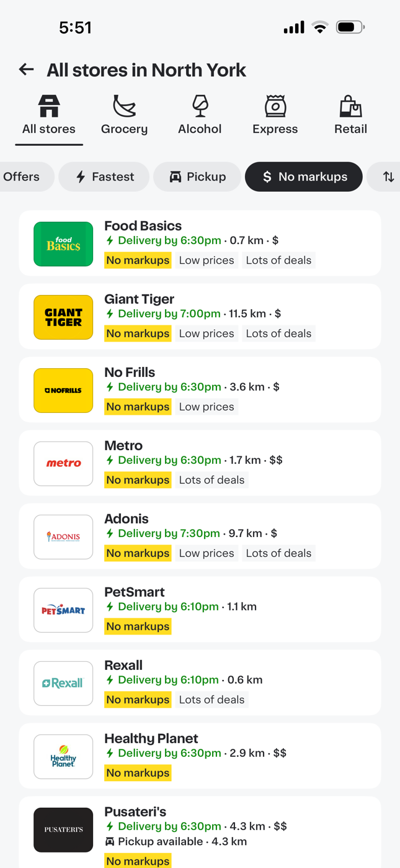Enable the Fastest delivery filter
The image size is (400, 868).
click(x=104, y=176)
